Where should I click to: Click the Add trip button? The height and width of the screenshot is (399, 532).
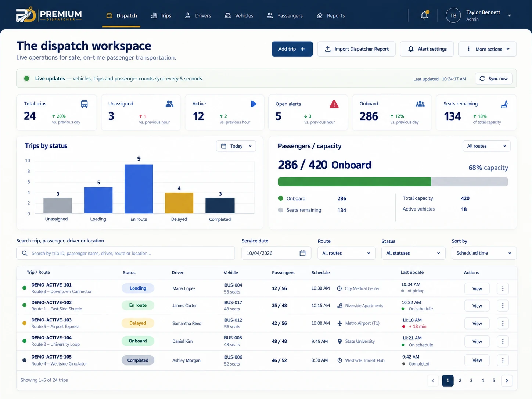(292, 49)
